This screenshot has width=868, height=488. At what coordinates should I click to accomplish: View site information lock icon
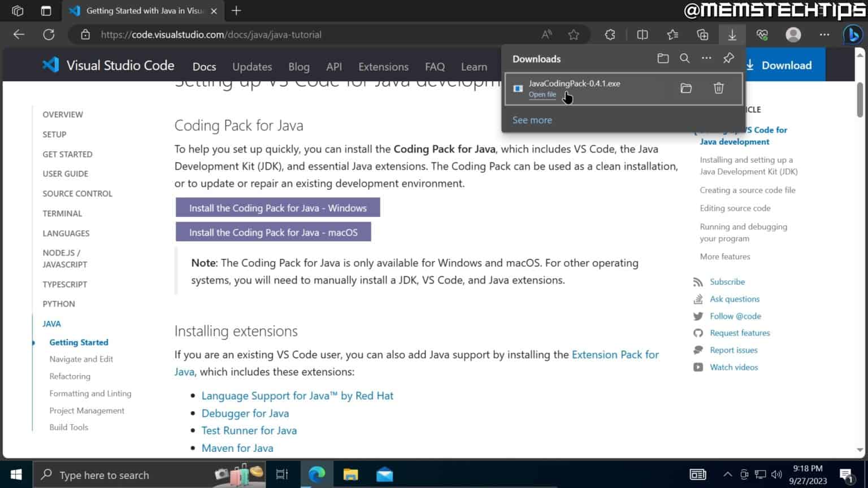coord(85,34)
